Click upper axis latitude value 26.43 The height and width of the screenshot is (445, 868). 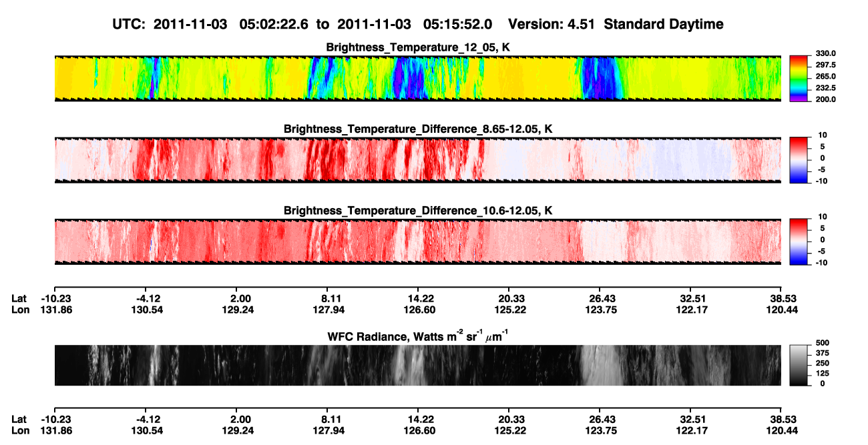pos(600,298)
